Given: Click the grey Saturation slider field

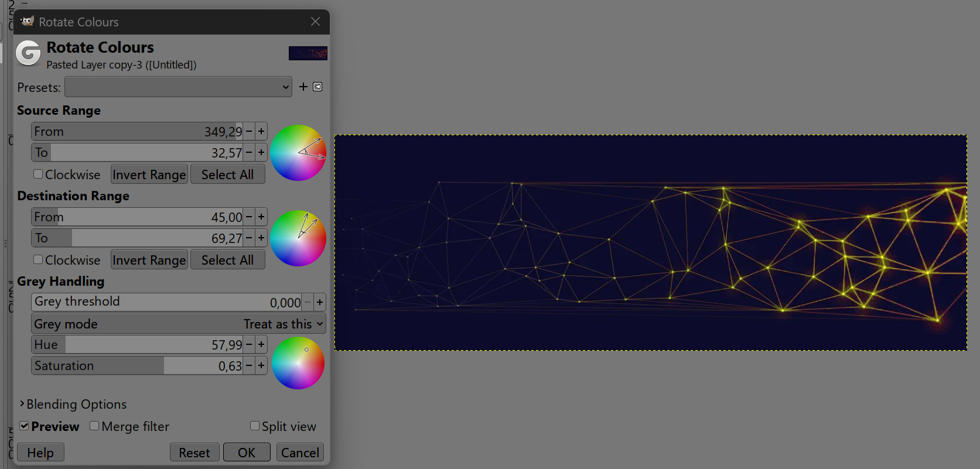Looking at the screenshot, I should tap(137, 365).
